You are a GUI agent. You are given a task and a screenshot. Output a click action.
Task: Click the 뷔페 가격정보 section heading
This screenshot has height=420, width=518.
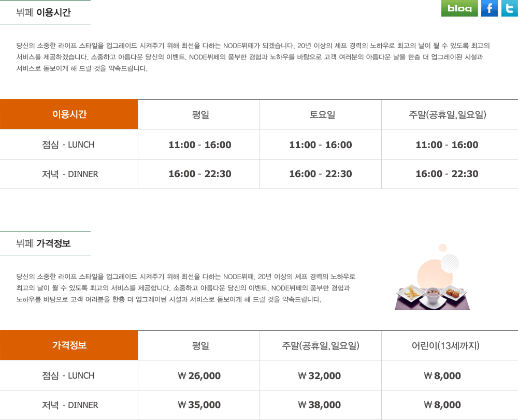pos(44,243)
